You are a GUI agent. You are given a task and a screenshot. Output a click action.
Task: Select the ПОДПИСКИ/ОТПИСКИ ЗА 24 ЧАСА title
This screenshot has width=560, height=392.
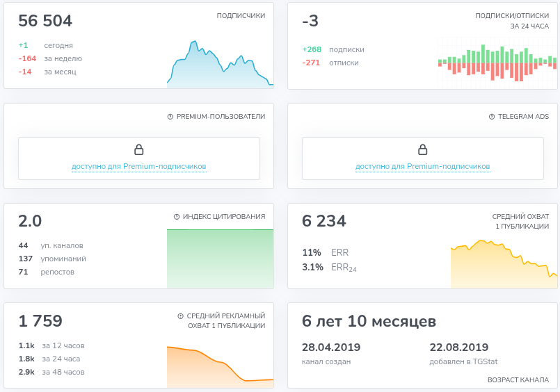click(512, 21)
